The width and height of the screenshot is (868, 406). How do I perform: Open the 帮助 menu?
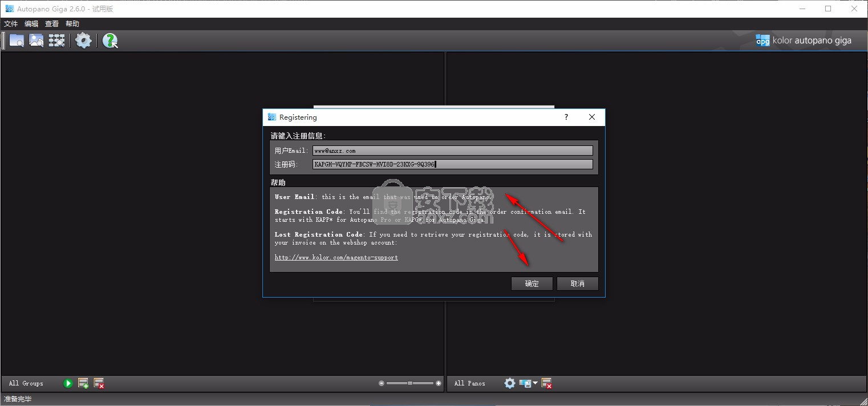coord(72,24)
